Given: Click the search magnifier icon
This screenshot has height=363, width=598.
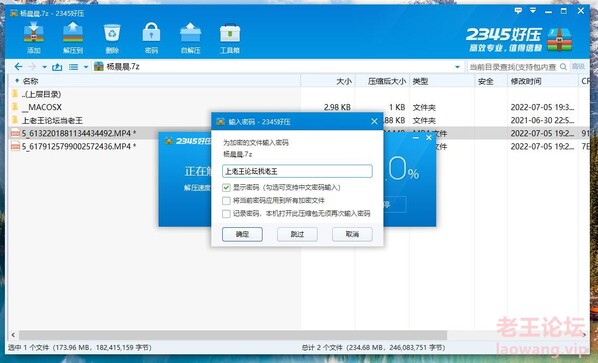Looking at the screenshot, I should [x=563, y=67].
